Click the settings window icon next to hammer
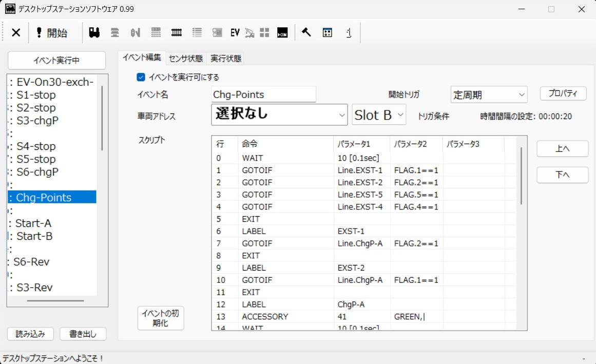 tap(327, 33)
